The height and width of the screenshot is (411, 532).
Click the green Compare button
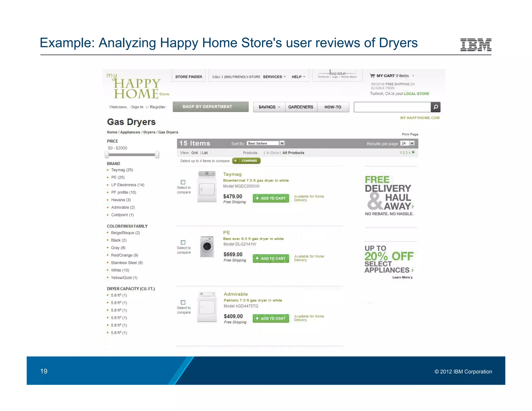[x=246, y=161]
